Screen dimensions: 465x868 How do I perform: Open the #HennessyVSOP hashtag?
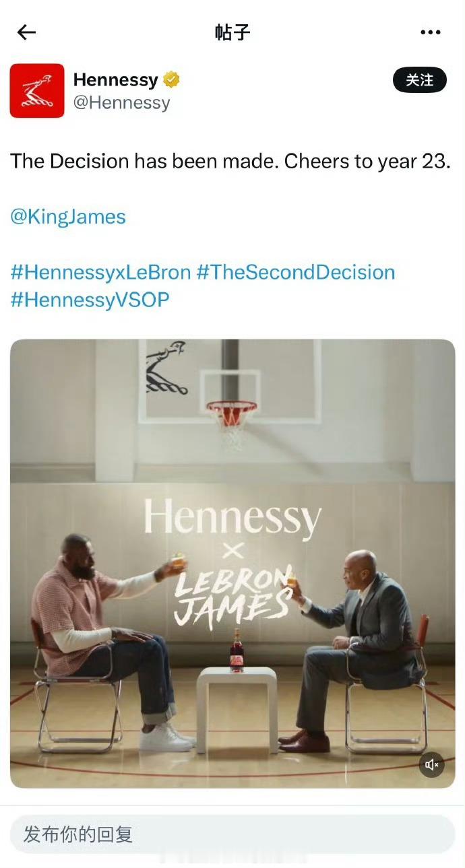click(90, 300)
